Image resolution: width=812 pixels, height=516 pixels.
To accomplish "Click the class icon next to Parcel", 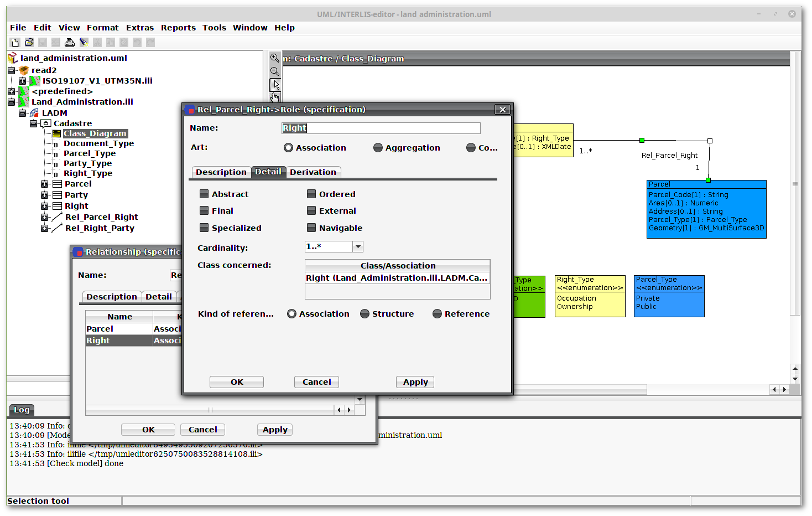I will click(x=57, y=184).
